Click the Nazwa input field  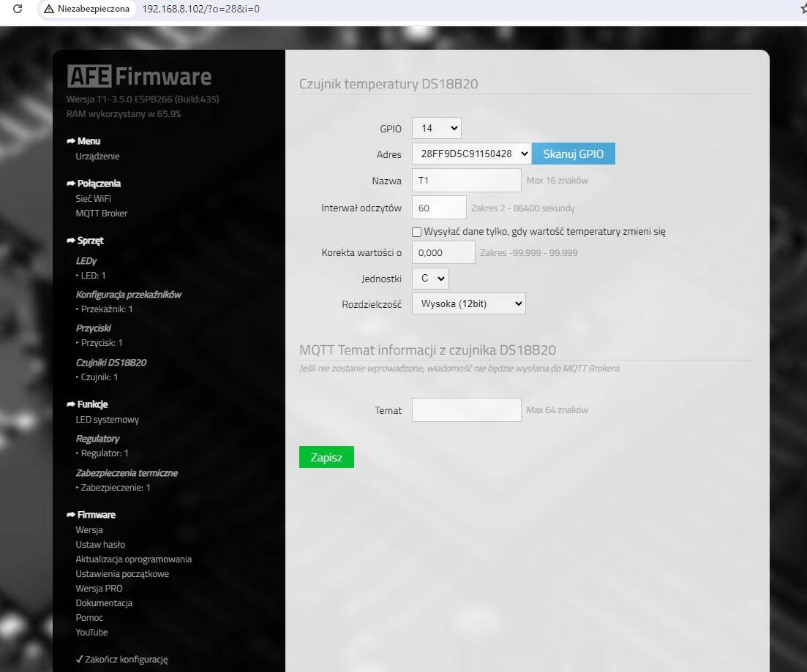(x=466, y=180)
